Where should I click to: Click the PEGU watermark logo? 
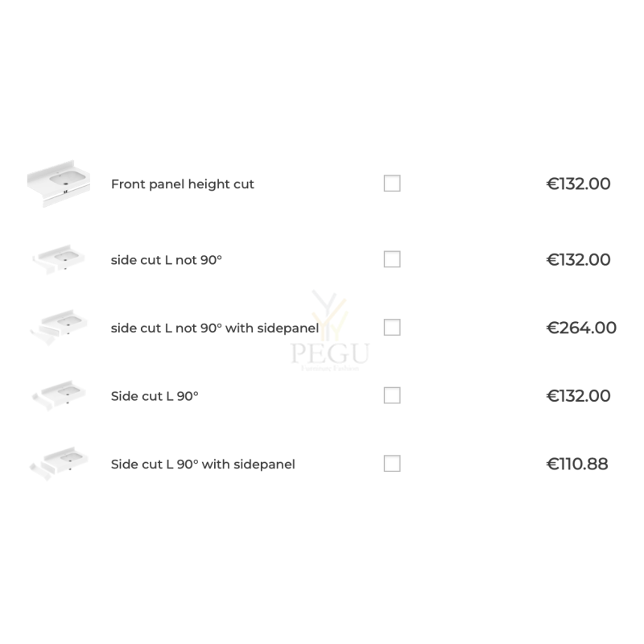[x=330, y=331]
